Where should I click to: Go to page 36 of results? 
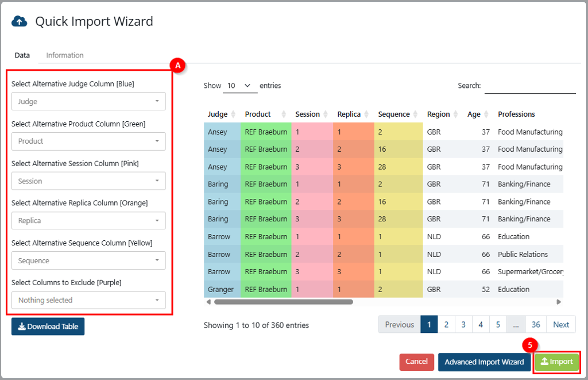536,324
